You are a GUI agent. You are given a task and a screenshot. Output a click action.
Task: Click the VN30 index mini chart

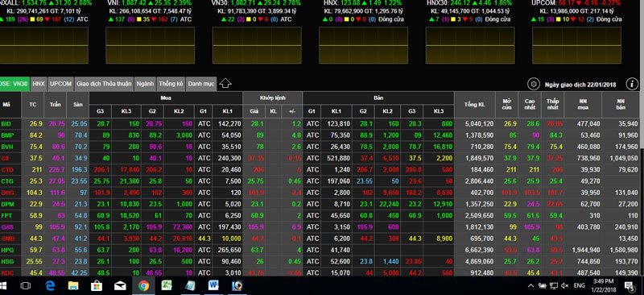point(257,45)
